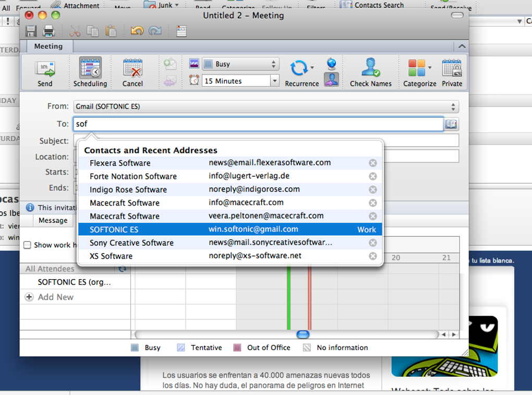Switch to the Meeting ribbon tab
The image size is (532, 395).
click(x=48, y=46)
